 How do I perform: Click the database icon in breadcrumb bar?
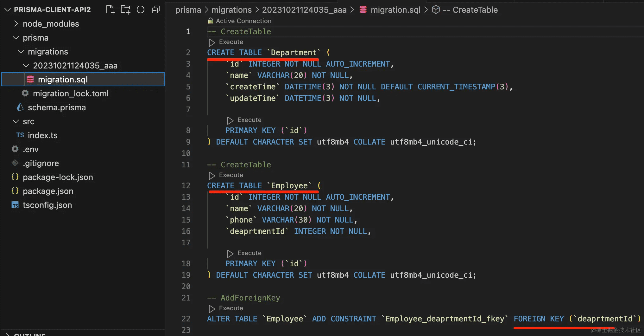click(x=363, y=10)
